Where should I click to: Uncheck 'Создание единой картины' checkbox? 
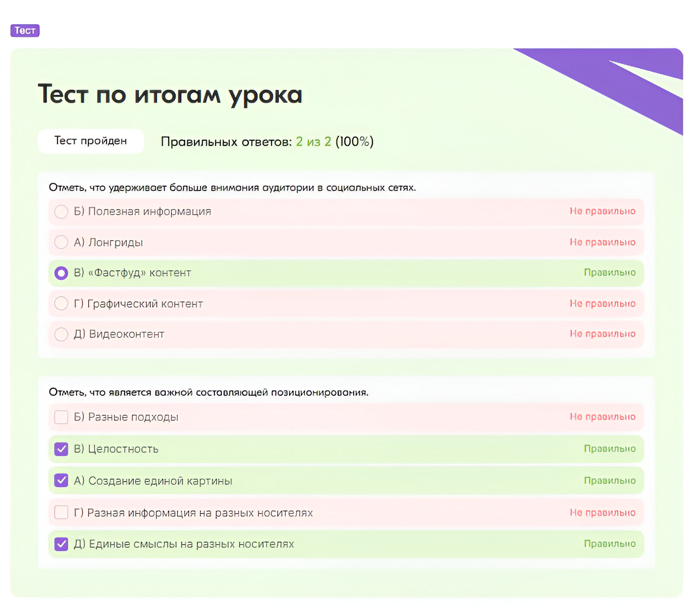pyautogui.click(x=61, y=480)
